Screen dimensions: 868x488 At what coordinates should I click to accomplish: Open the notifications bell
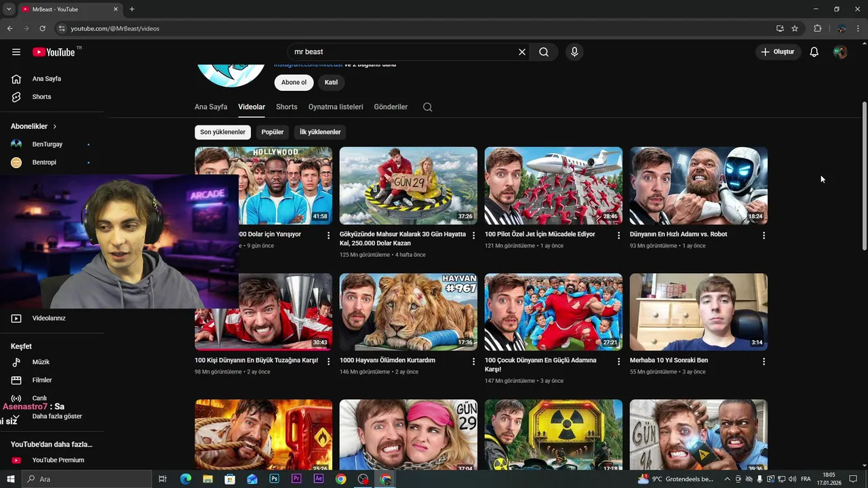[x=814, y=52]
